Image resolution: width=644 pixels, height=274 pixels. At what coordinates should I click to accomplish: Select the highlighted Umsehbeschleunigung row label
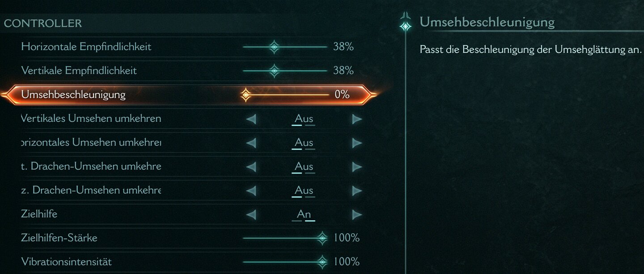coord(73,95)
